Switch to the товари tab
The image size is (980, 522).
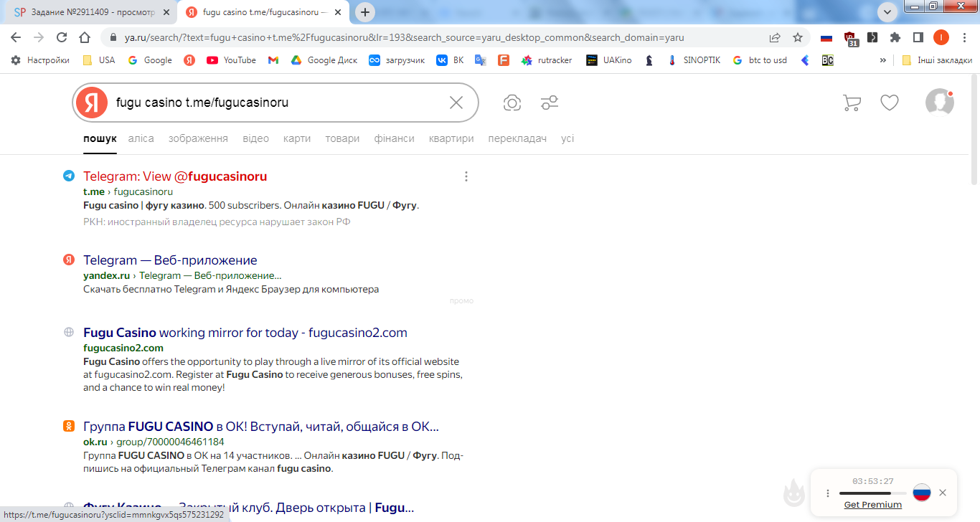[342, 138]
